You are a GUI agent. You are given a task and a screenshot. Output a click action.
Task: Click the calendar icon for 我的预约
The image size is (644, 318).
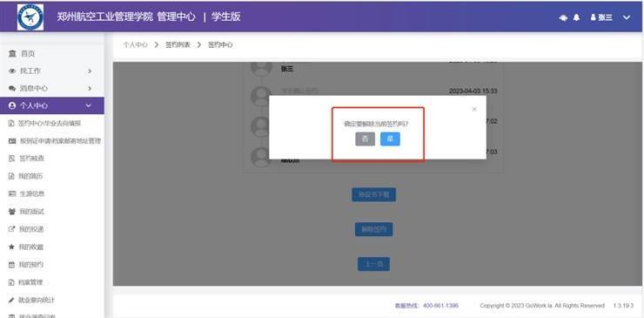click(x=12, y=265)
